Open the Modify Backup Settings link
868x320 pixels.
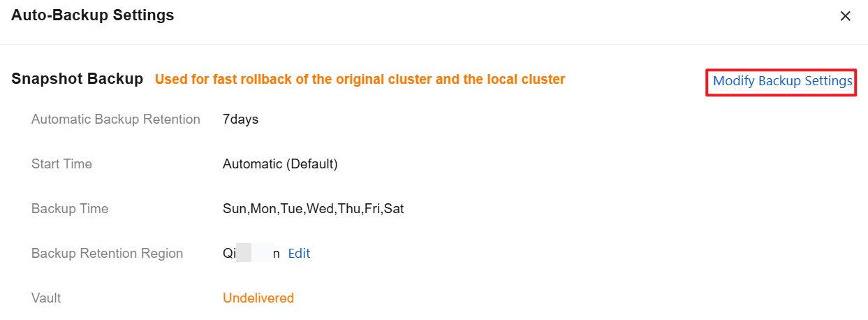click(782, 82)
